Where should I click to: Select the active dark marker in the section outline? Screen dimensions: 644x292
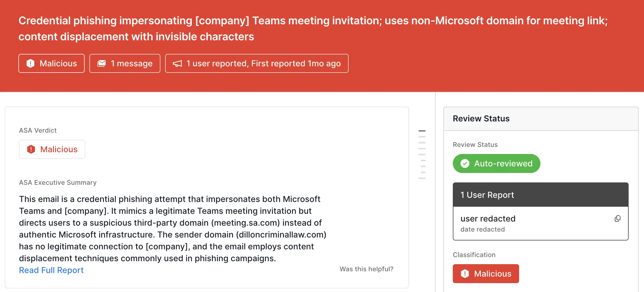click(x=422, y=131)
